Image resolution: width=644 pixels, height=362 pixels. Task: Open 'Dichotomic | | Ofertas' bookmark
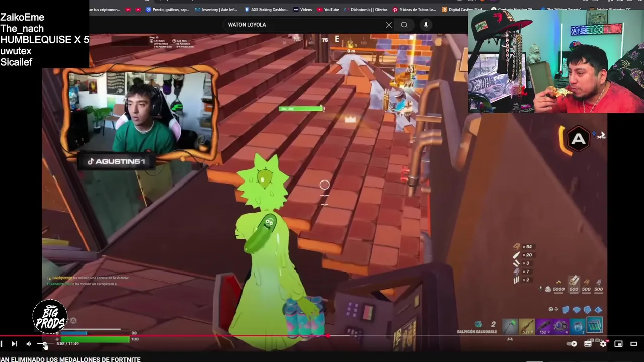point(366,9)
